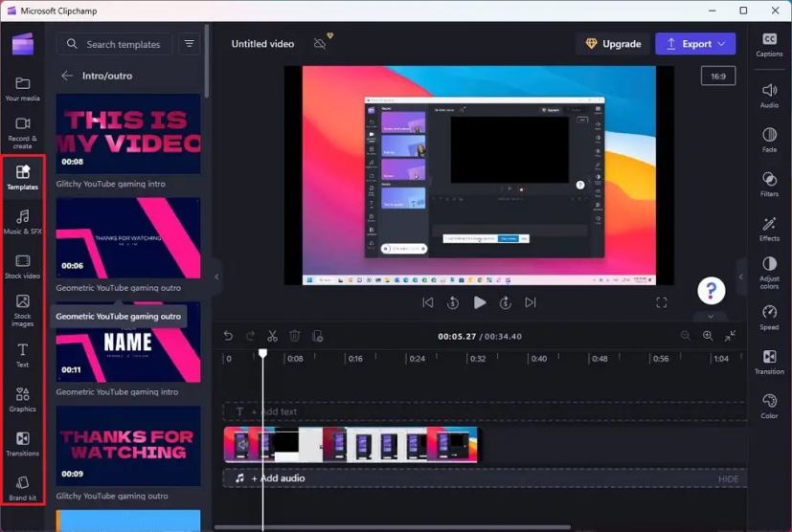Go back from Intro/outro category
The width and height of the screenshot is (792, 532).
(x=67, y=76)
